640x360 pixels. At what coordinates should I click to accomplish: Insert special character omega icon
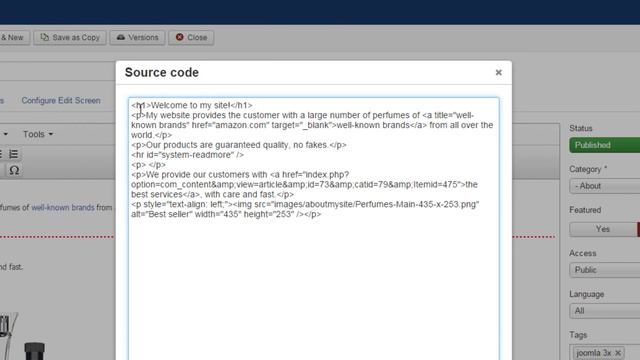(x=14, y=170)
